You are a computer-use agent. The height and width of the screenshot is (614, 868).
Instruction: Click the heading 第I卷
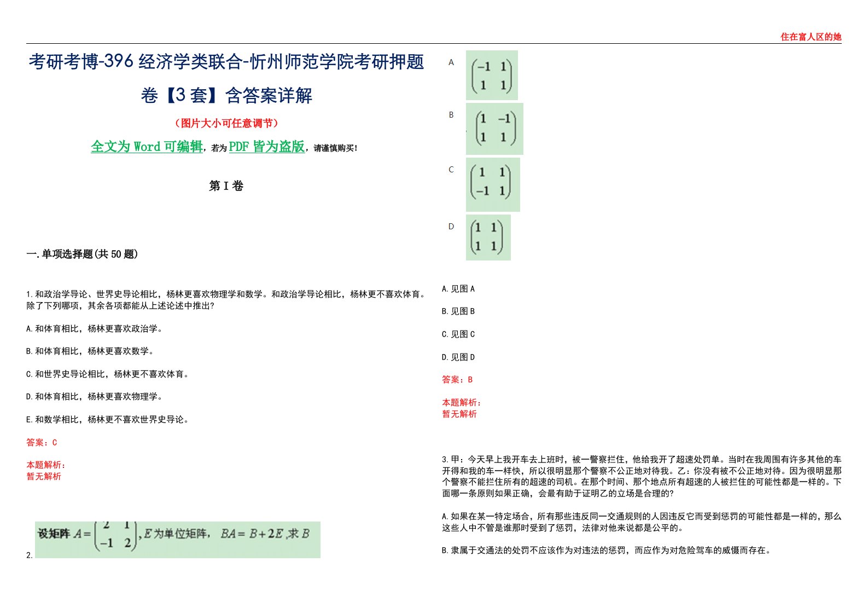click(x=226, y=186)
